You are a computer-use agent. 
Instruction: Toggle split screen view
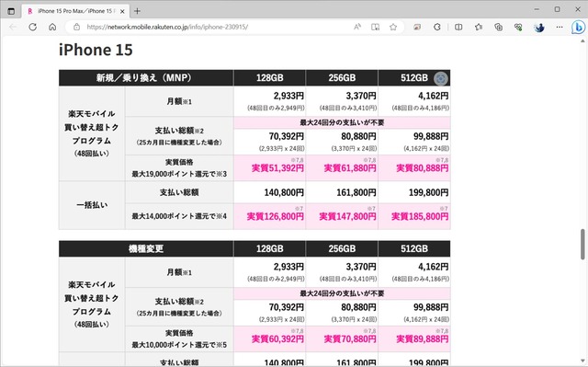(458, 27)
